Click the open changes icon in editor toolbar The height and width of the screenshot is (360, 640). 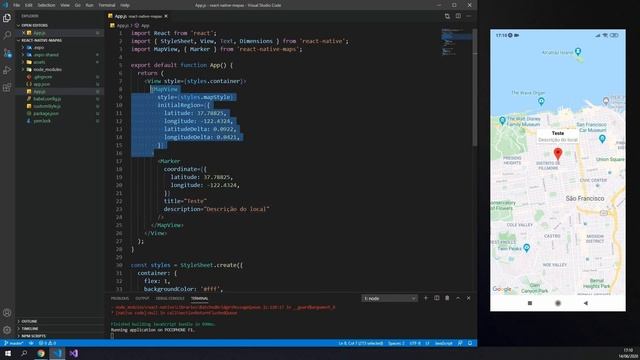pyautogui.click(x=447, y=16)
